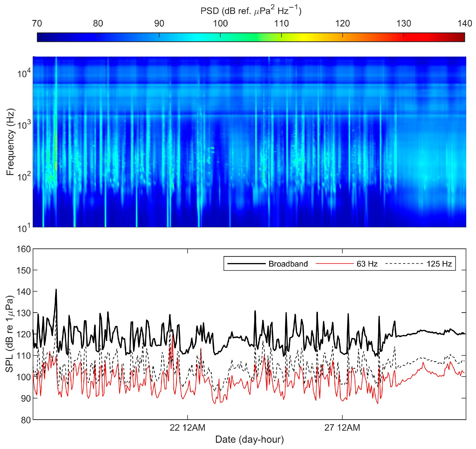This screenshot has height=449, width=476.
Task: Click the yellow region of the colorbar
Action: [x=304, y=37]
